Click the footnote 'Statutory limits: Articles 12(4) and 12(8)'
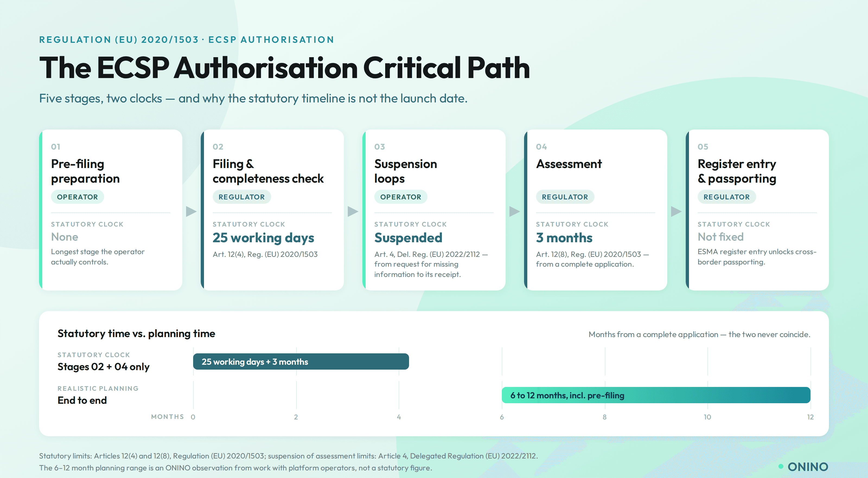Image resolution: width=868 pixels, height=478 pixels. coord(288,456)
